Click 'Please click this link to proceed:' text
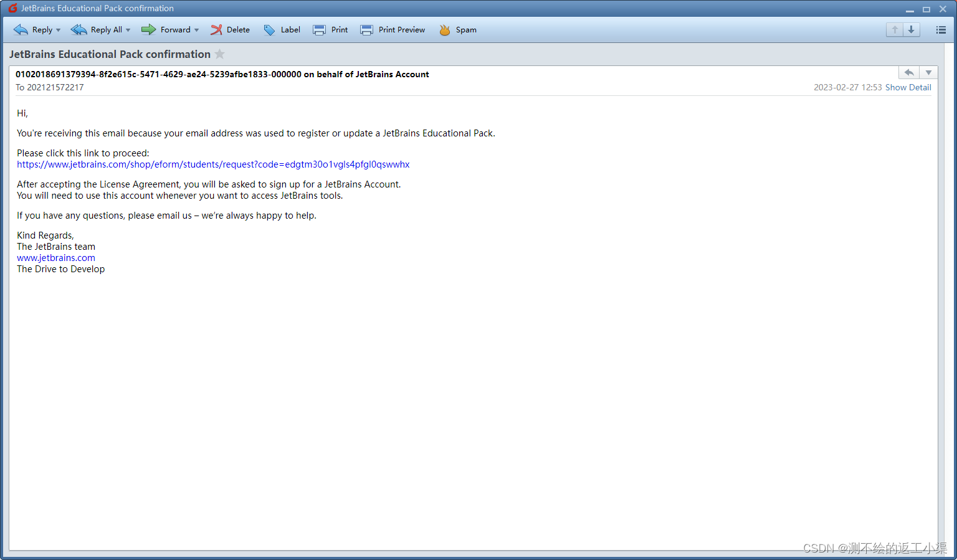 (83, 153)
